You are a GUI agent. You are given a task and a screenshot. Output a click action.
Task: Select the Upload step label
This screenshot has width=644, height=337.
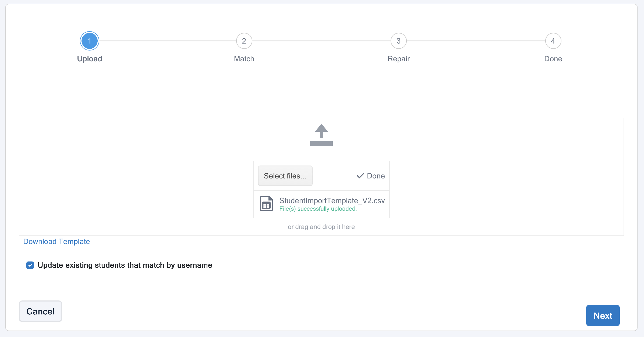click(x=90, y=59)
